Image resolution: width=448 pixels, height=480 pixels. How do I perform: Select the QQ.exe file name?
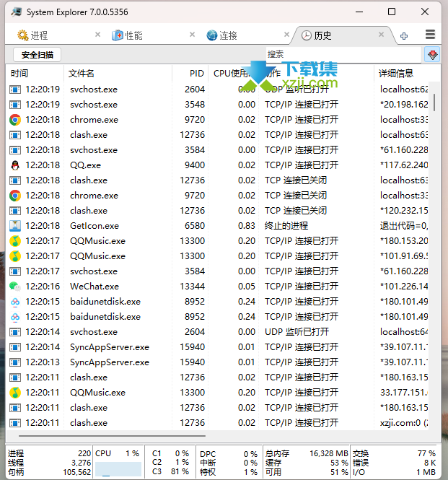[85, 165]
